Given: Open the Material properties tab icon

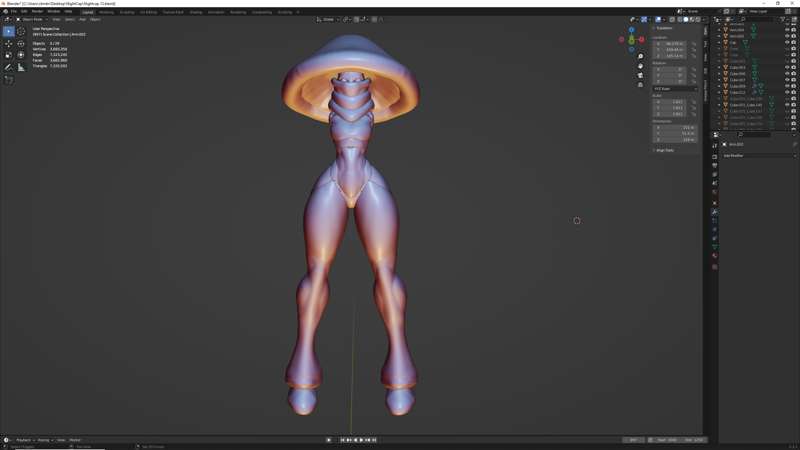Looking at the screenshot, I should pyautogui.click(x=715, y=256).
